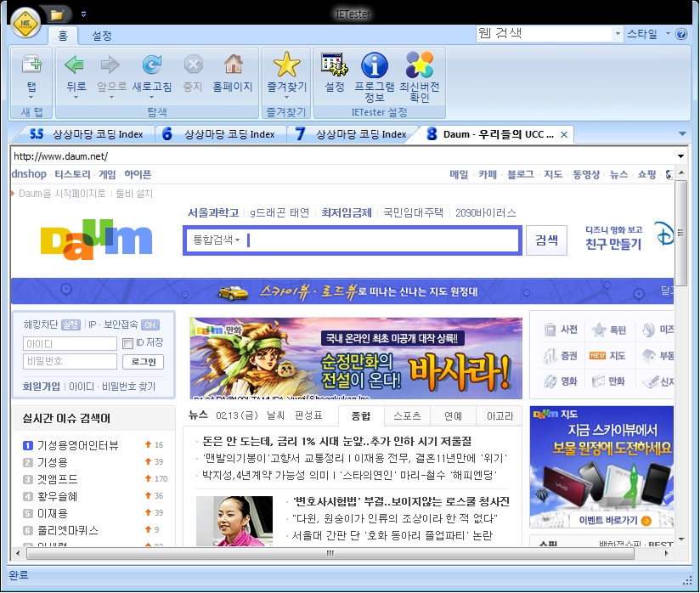Screen dimensions: 700x593
Task: Open the web search box dropdown arrow
Action: click(x=618, y=33)
